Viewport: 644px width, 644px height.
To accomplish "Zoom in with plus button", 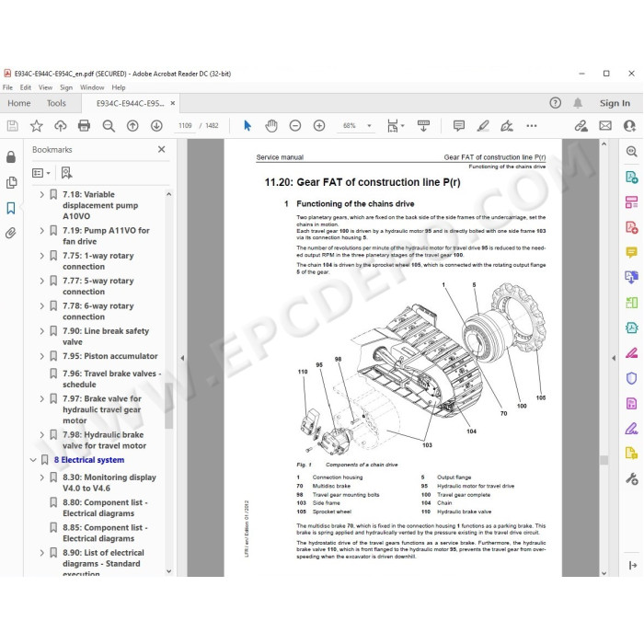I will (x=319, y=126).
